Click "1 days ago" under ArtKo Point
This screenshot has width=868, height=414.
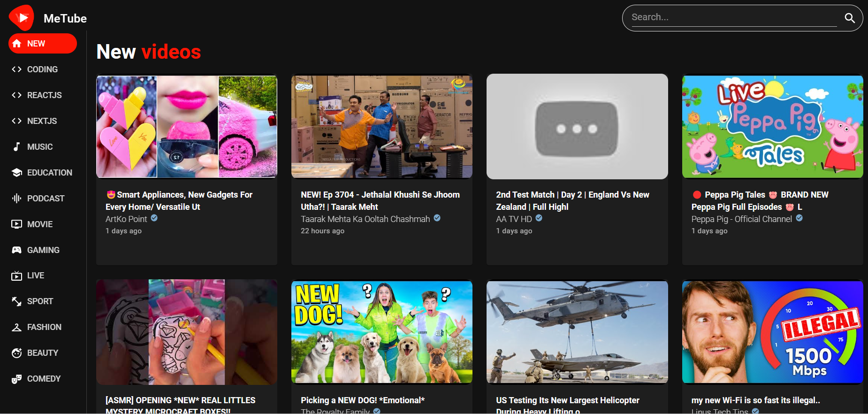[x=123, y=231]
